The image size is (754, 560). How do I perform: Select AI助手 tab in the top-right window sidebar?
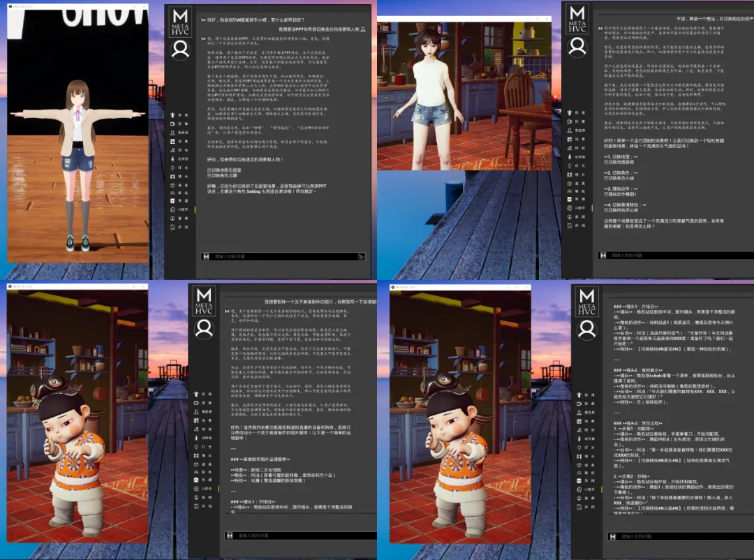point(570,208)
